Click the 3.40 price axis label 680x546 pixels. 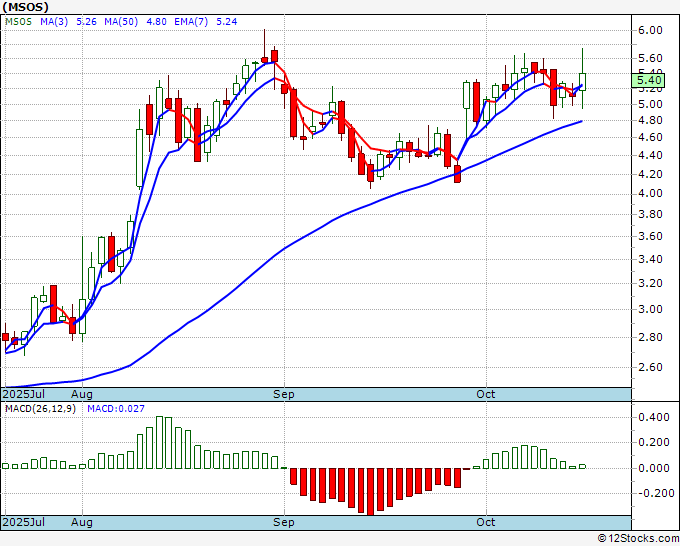point(651,259)
